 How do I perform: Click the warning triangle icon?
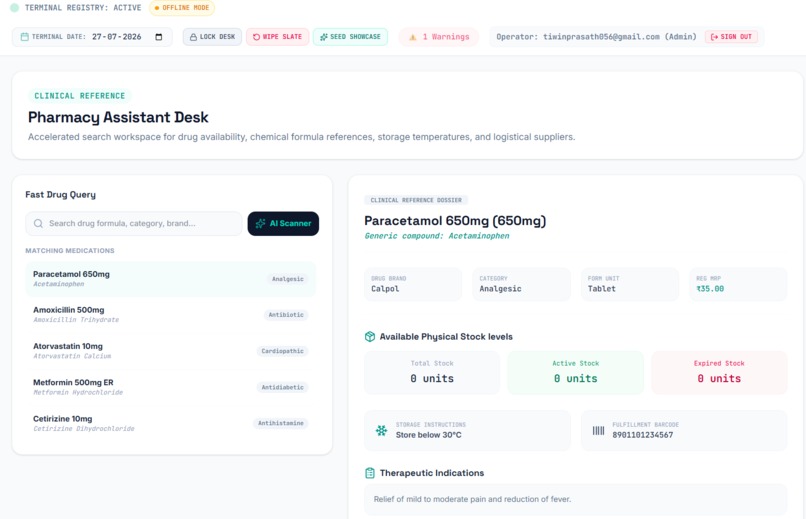(412, 37)
